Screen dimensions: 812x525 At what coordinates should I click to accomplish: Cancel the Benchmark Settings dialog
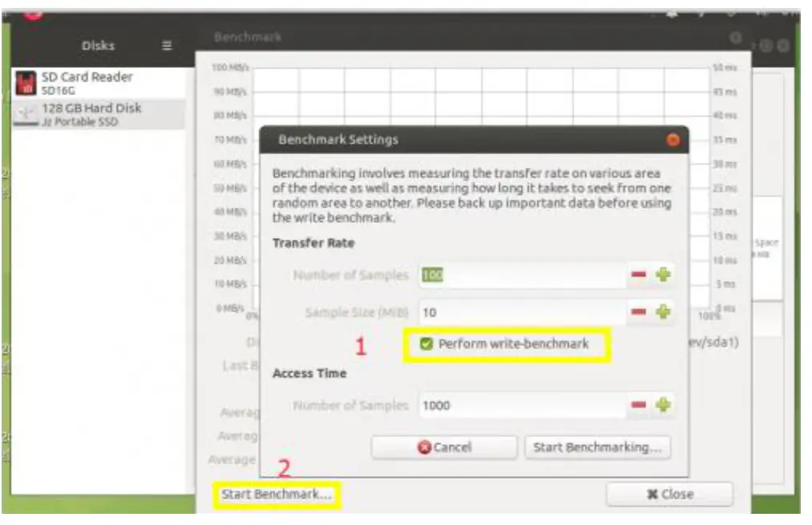tap(444, 447)
